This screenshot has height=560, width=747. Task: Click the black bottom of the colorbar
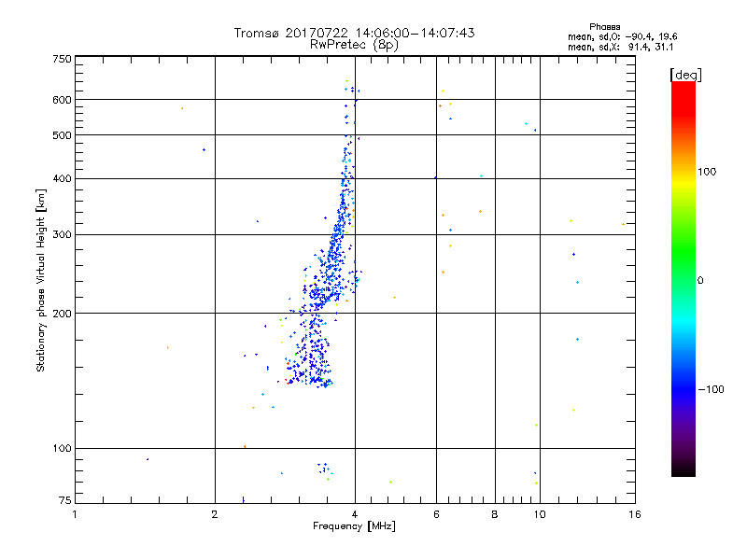[x=684, y=469]
